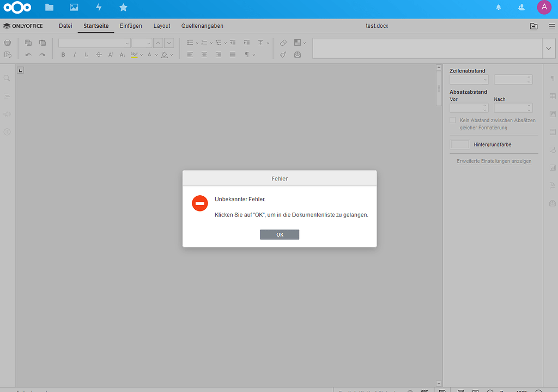The width and height of the screenshot is (558, 392).
Task: Insert a bulleted list
Action: pos(190,43)
